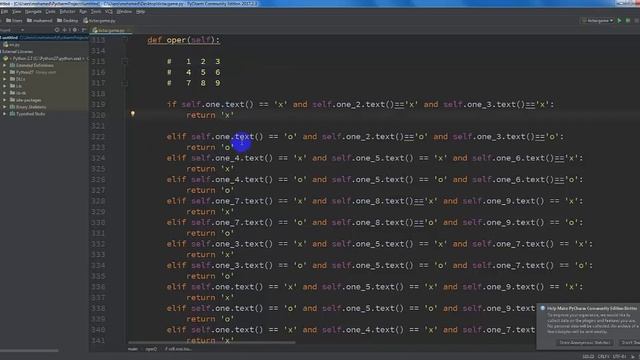Click 'Share Anonymous Statistics' in the notification
Image resolution: width=640 pixels, height=360 pixels.
click(585, 342)
